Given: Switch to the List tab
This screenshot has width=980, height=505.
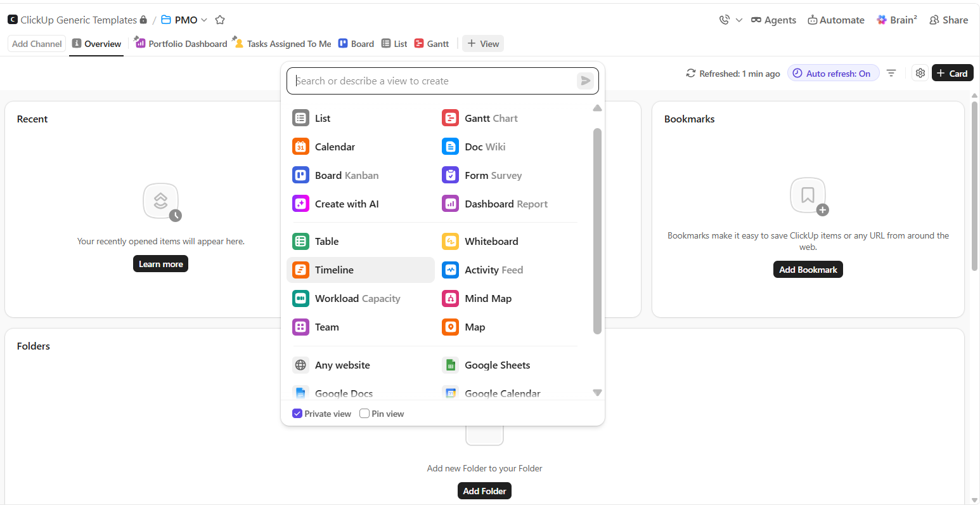Looking at the screenshot, I should pos(394,44).
